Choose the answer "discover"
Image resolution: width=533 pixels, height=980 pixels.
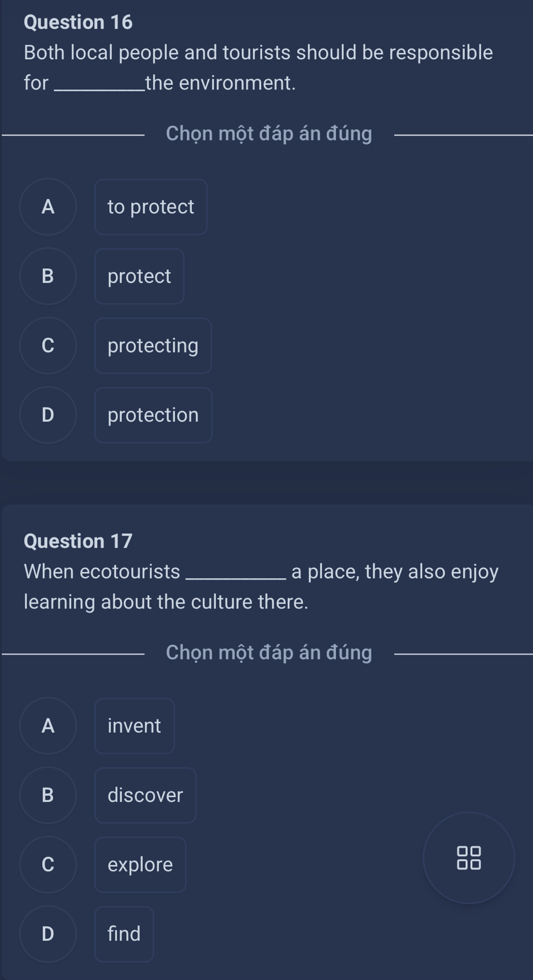tap(145, 795)
